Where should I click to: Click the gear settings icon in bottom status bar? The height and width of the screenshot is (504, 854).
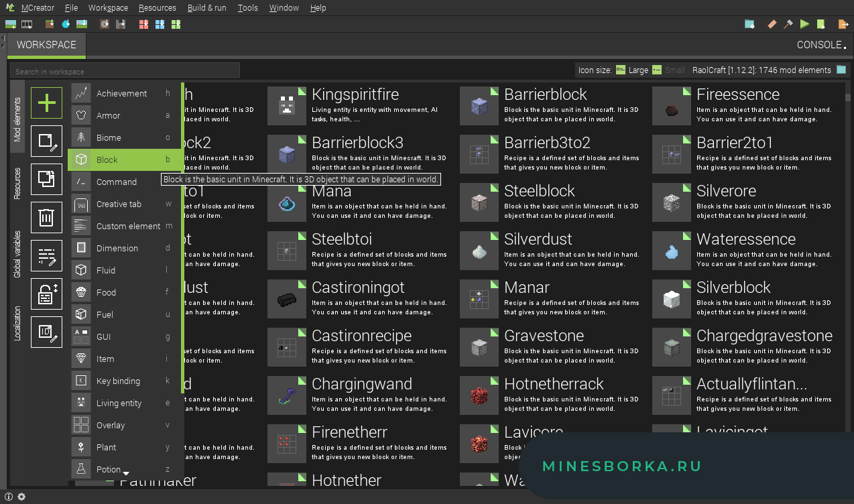[21, 497]
